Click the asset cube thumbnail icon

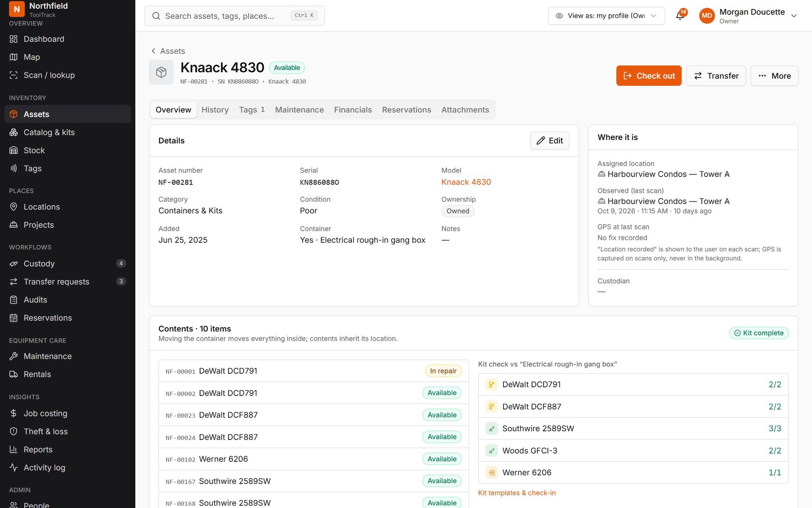pyautogui.click(x=161, y=72)
